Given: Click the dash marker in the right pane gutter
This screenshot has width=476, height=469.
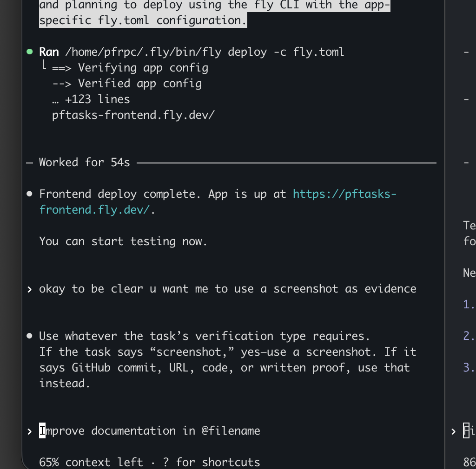Looking at the screenshot, I should [466, 52].
